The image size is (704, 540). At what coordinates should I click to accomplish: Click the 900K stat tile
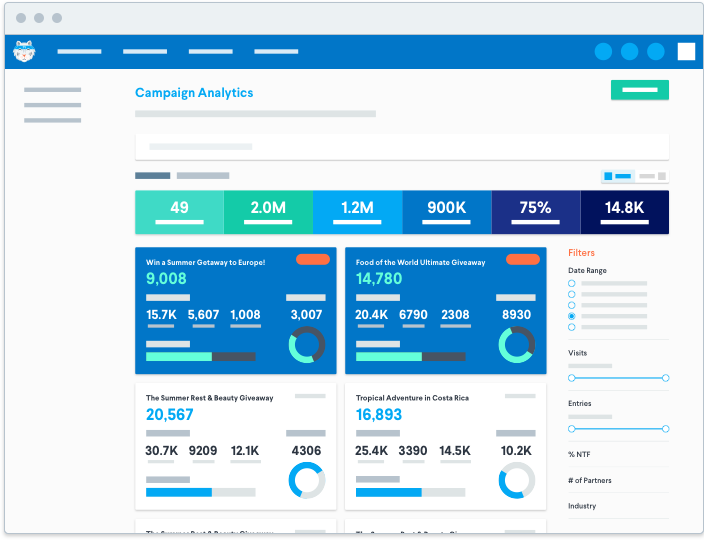(x=446, y=212)
